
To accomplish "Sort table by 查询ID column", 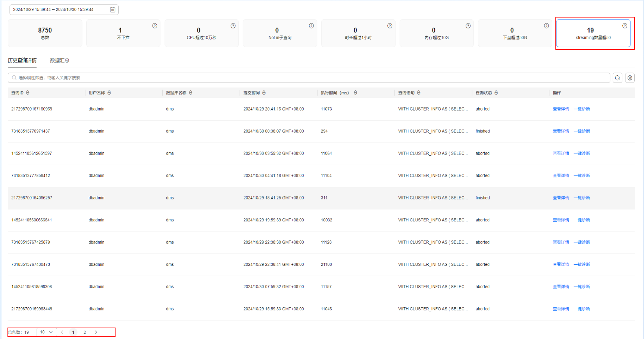I will point(28,93).
